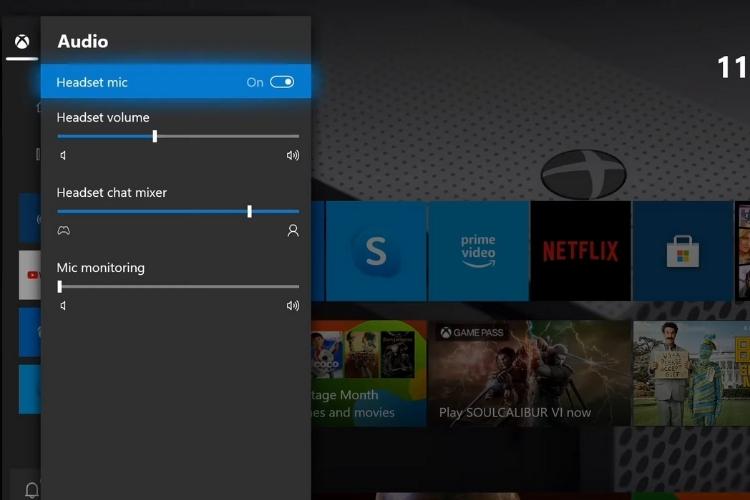The width and height of the screenshot is (750, 500).
Task: Click the loud speaker icon under Mic monitoring
Action: (293, 306)
